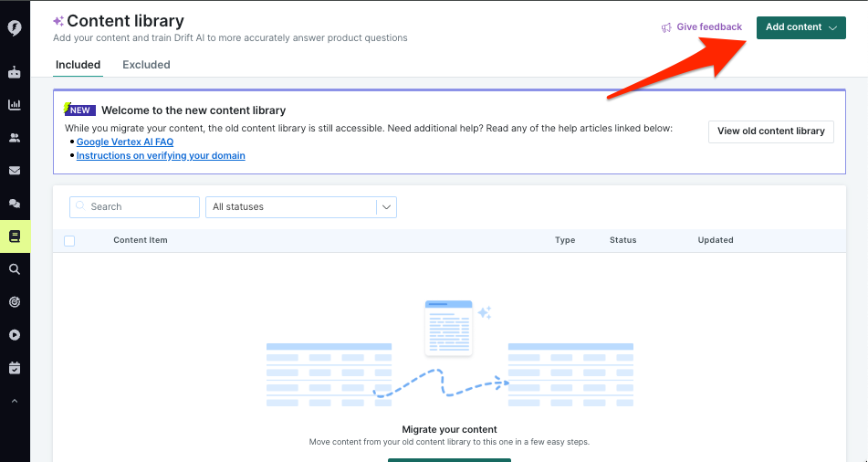
Task: Collapse the sidebar using the bottom chevron
Action: point(15,401)
